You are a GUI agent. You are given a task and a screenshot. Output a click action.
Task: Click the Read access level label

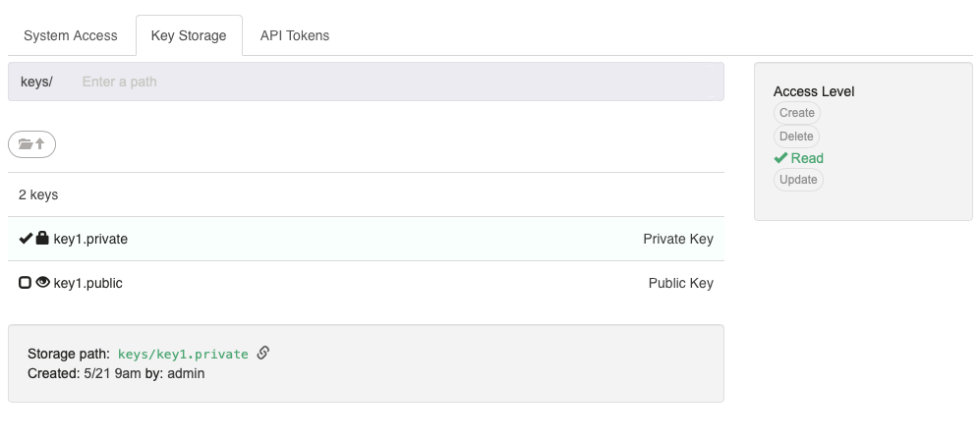click(x=807, y=158)
